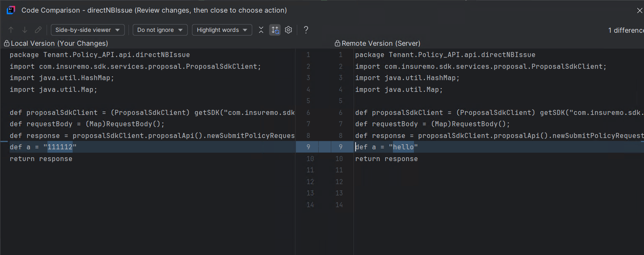
Task: Click the 1 difference label
Action: pyautogui.click(x=626, y=30)
